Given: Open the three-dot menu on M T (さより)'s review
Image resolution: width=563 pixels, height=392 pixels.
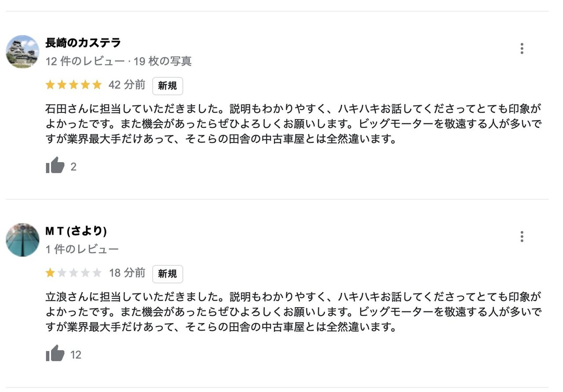Looking at the screenshot, I should [522, 237].
